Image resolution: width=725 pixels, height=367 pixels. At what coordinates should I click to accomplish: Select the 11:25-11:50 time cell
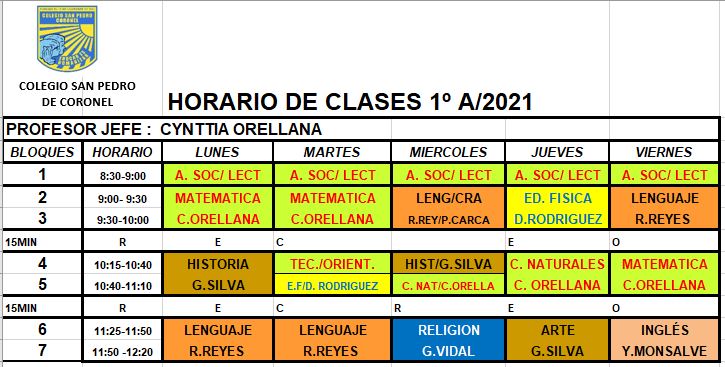tap(123, 331)
